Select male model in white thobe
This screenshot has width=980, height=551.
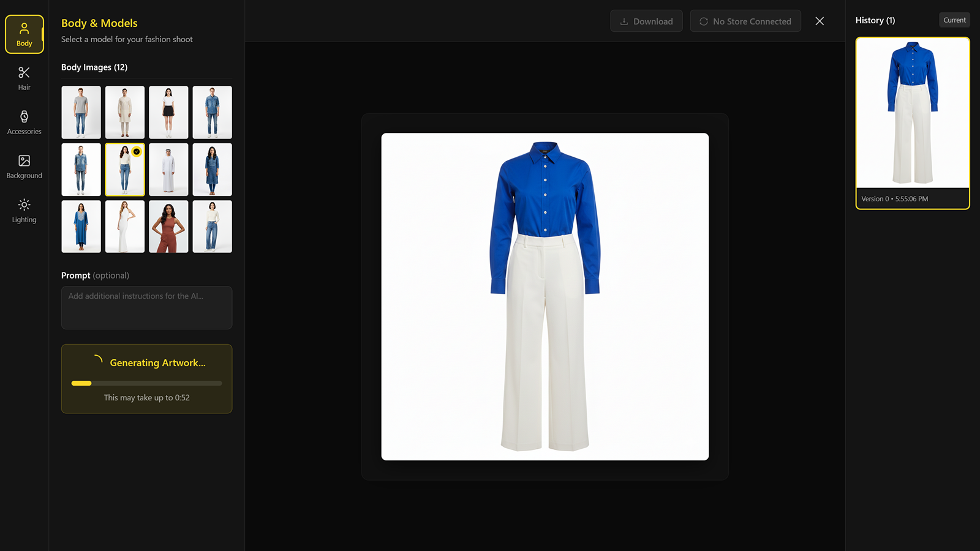(x=168, y=170)
